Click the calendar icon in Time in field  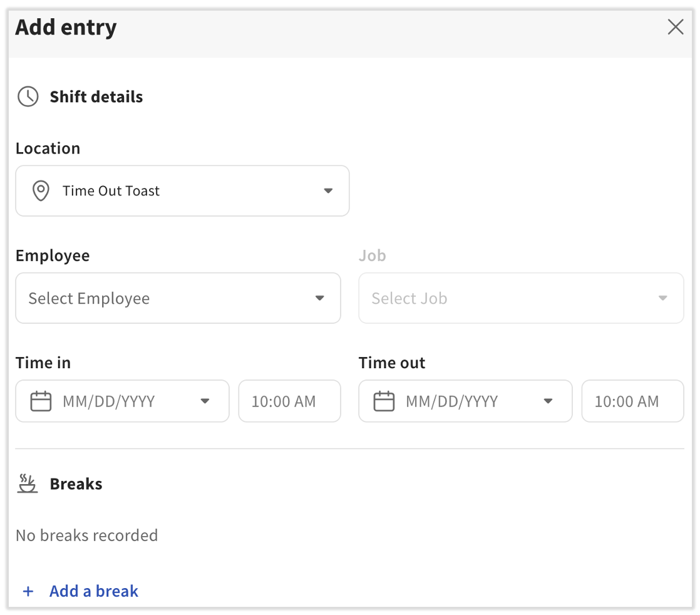pyautogui.click(x=40, y=401)
